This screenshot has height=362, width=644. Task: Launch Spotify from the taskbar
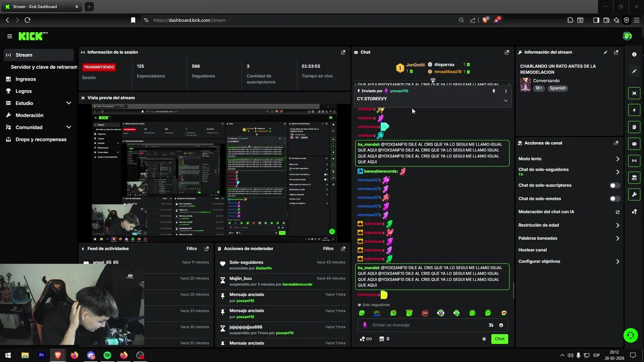(107, 355)
